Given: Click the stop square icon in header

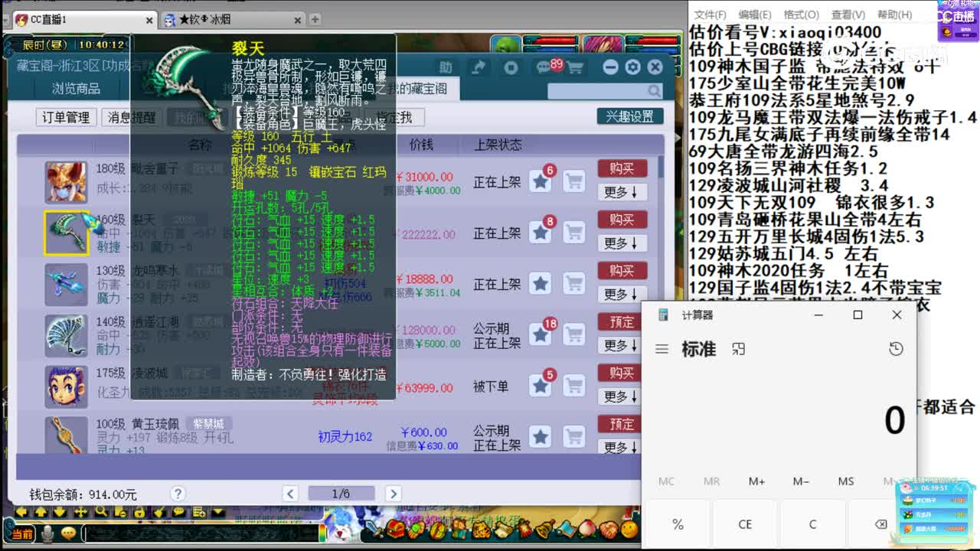Looking at the screenshot, I should point(511,67).
